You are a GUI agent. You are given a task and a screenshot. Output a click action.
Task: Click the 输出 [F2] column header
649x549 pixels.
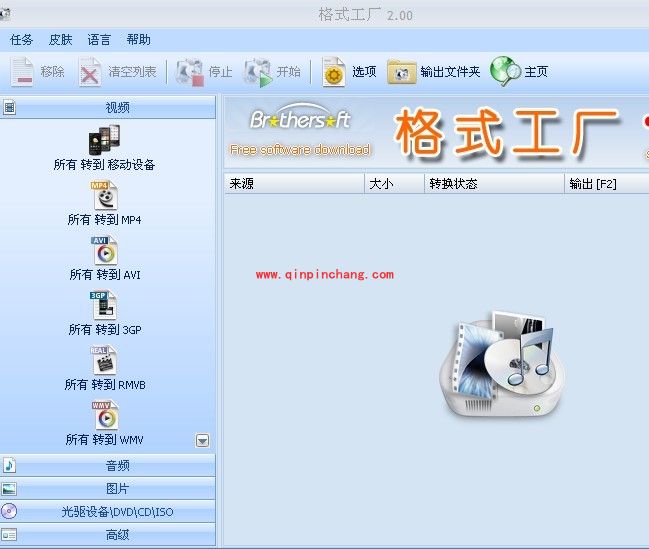[607, 183]
